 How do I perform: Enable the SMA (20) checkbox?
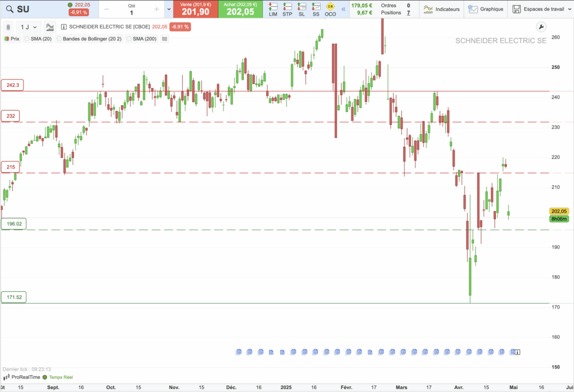[27, 39]
